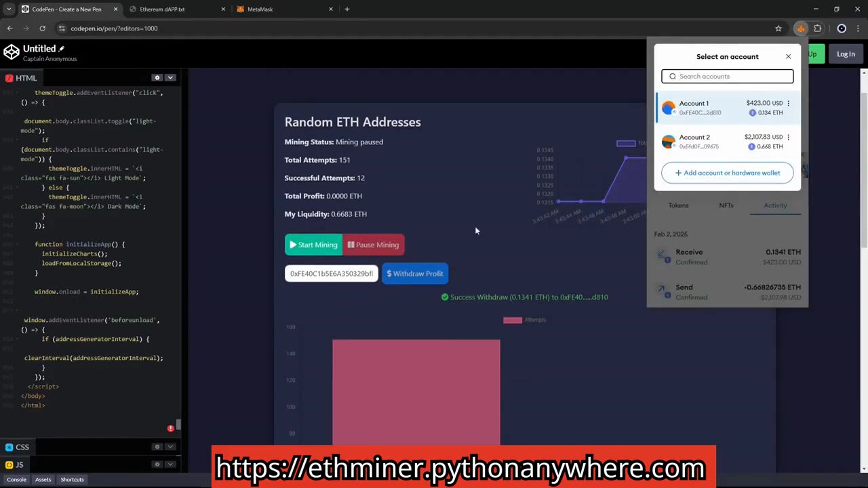Open the Shortcuts panel button
The width and height of the screenshot is (868, 488).
click(x=72, y=480)
